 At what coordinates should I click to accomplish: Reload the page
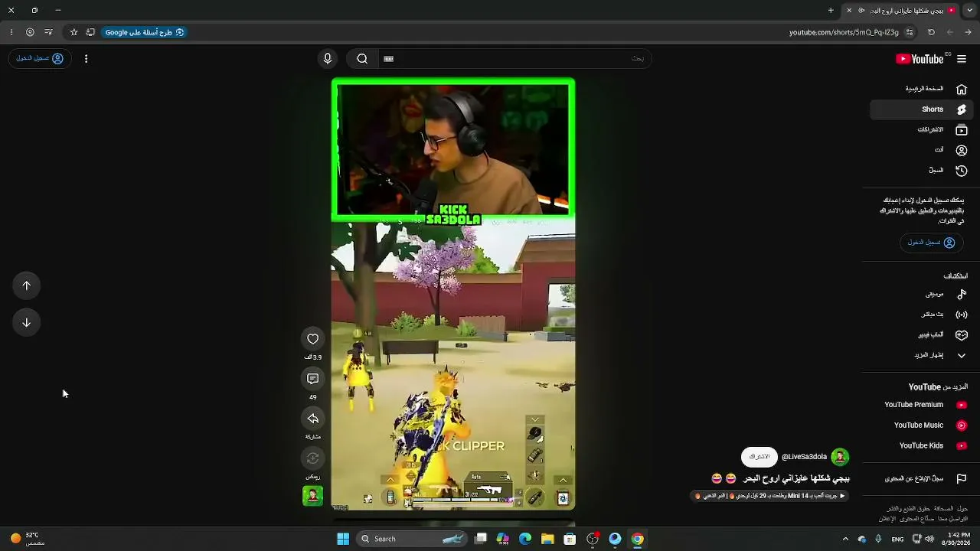(931, 32)
